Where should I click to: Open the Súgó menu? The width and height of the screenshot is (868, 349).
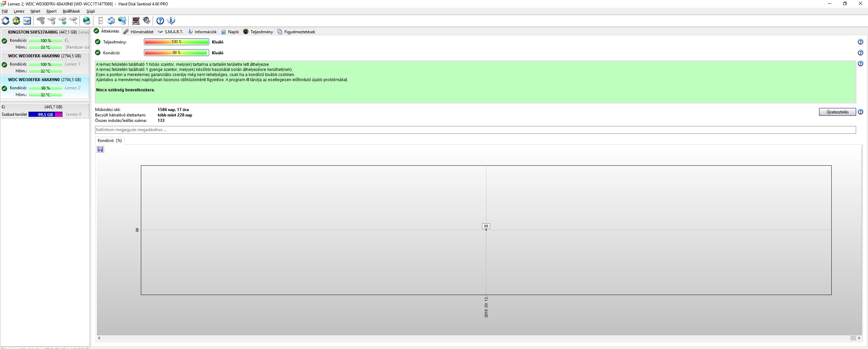pyautogui.click(x=91, y=11)
